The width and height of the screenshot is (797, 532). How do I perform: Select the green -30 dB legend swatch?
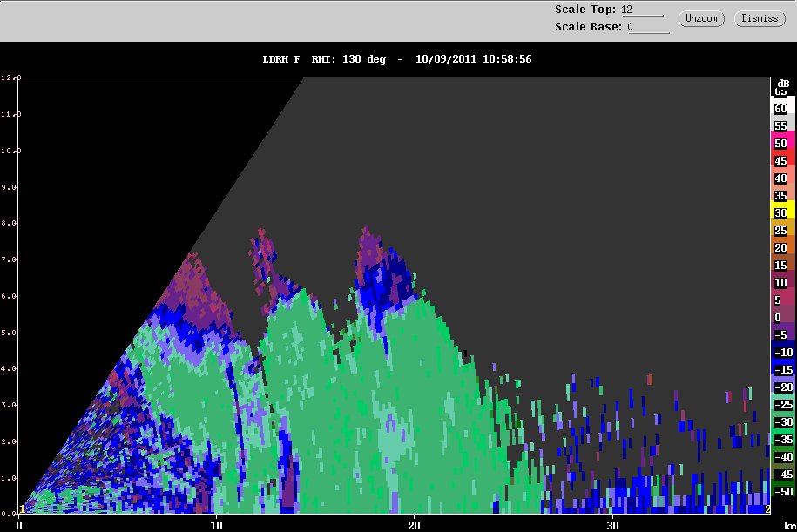point(780,421)
